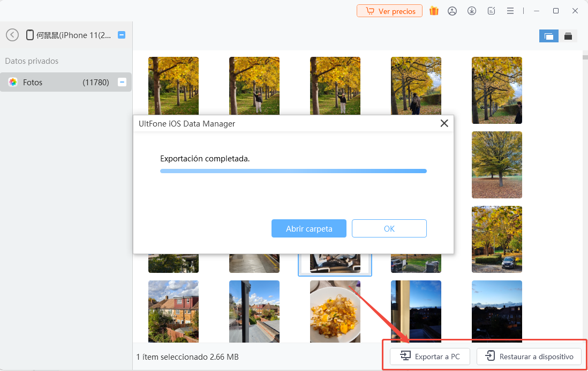Click 'Exportación completada.' message
The height and width of the screenshot is (371, 588).
[x=205, y=159]
